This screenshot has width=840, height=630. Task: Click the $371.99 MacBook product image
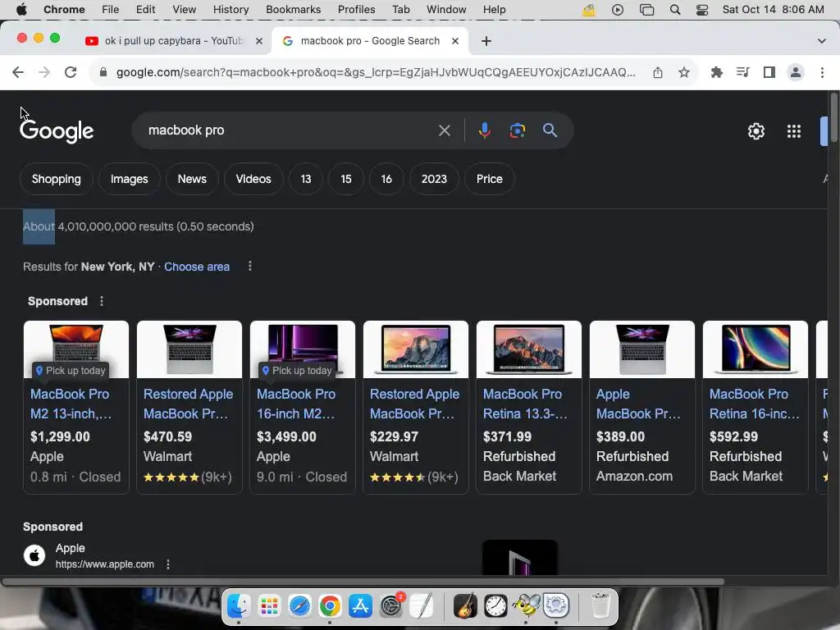point(529,349)
